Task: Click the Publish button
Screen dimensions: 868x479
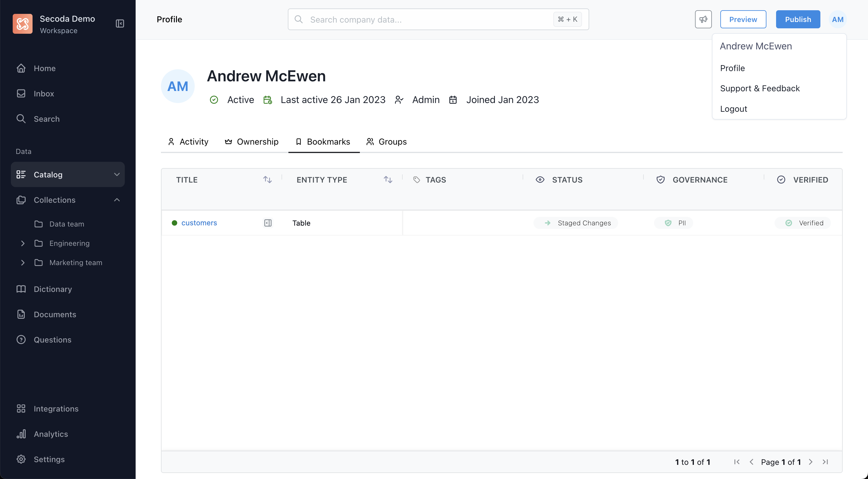Action: [798, 19]
